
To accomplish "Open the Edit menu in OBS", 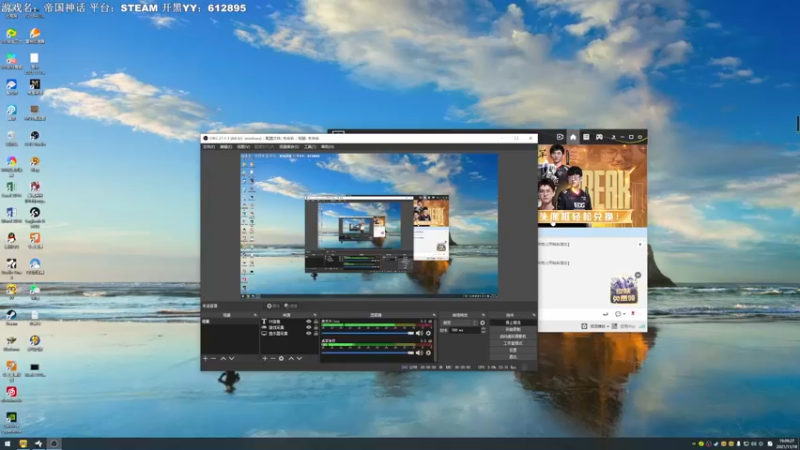I will click(226, 147).
